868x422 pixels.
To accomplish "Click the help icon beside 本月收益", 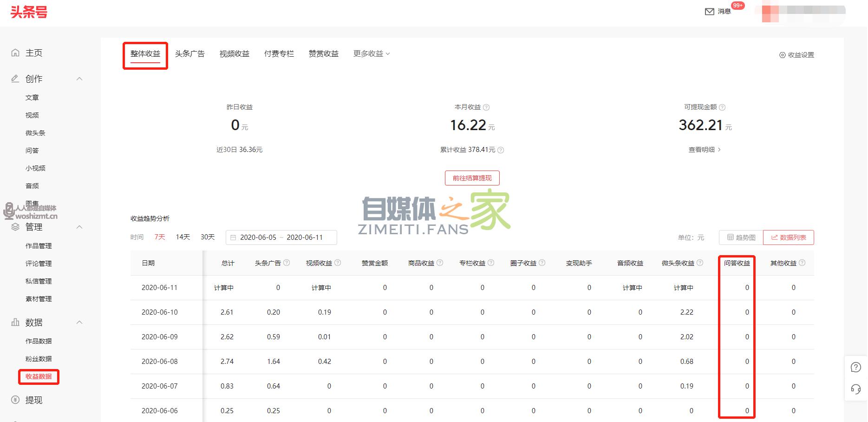I will [x=486, y=106].
